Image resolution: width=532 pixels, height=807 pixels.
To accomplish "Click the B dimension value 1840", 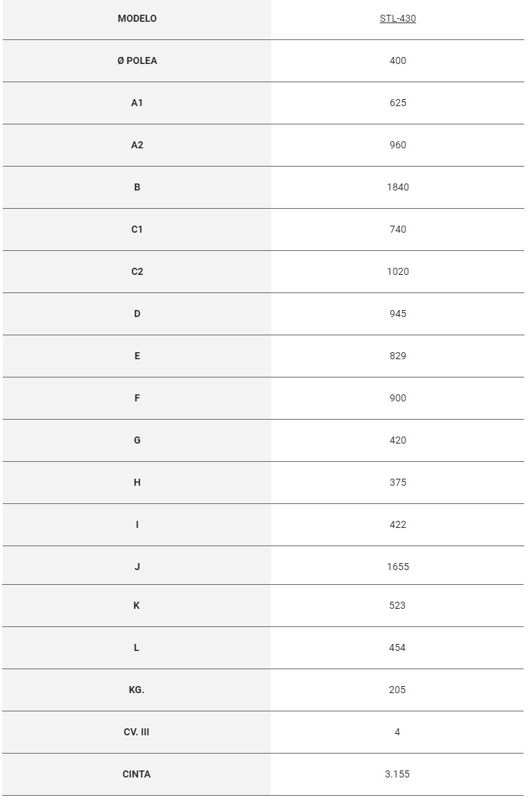I will 397,188.
